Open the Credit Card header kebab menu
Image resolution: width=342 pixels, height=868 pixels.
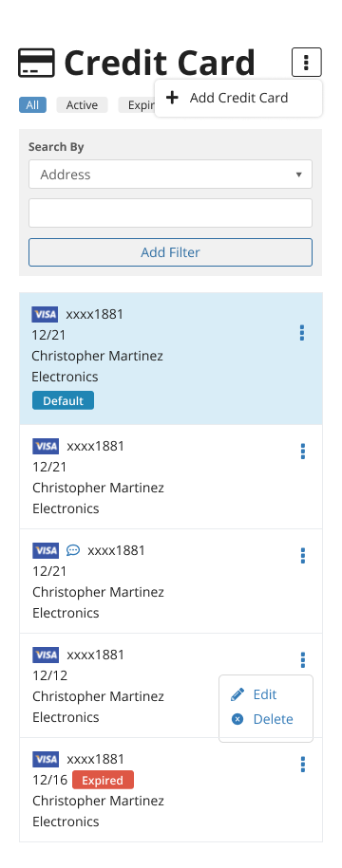tap(307, 62)
